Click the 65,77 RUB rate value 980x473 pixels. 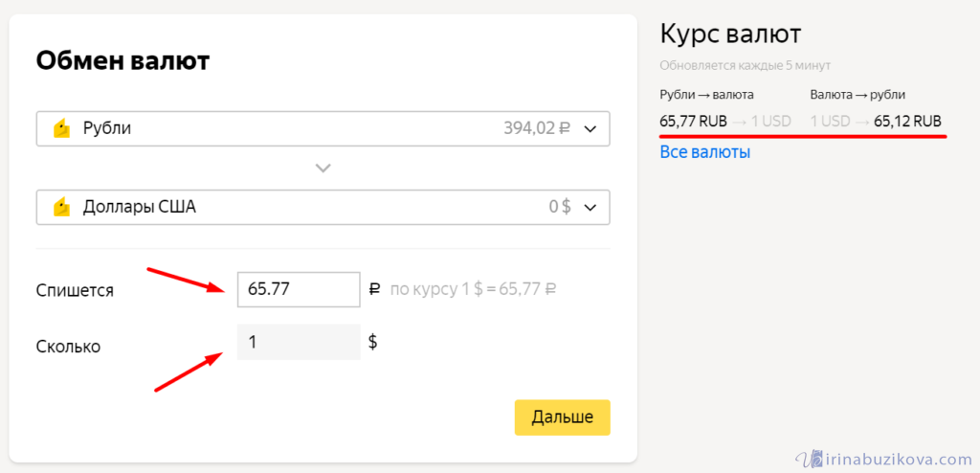(x=694, y=122)
